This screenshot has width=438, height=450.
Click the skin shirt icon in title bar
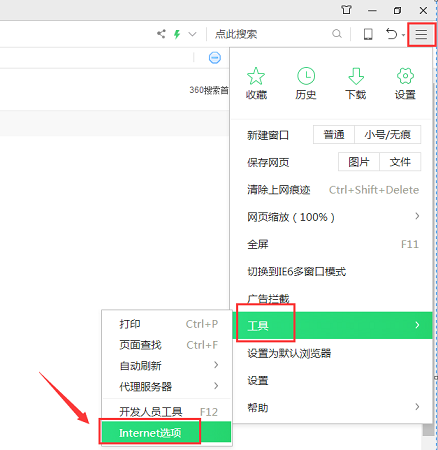tap(346, 10)
